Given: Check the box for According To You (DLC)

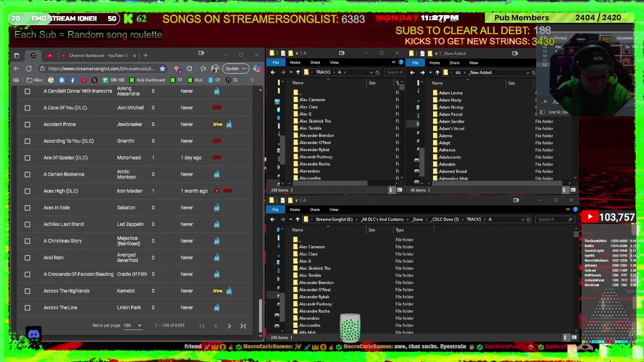Looking at the screenshot, I should [x=28, y=141].
